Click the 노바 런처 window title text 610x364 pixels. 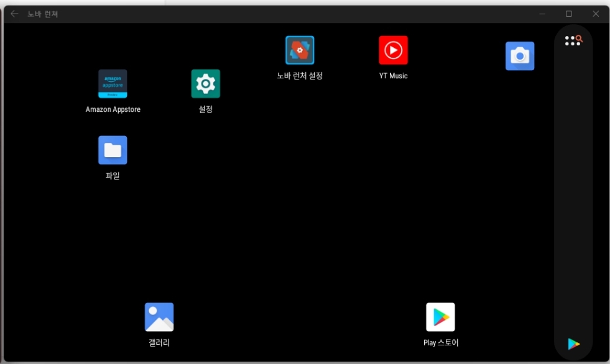42,14
